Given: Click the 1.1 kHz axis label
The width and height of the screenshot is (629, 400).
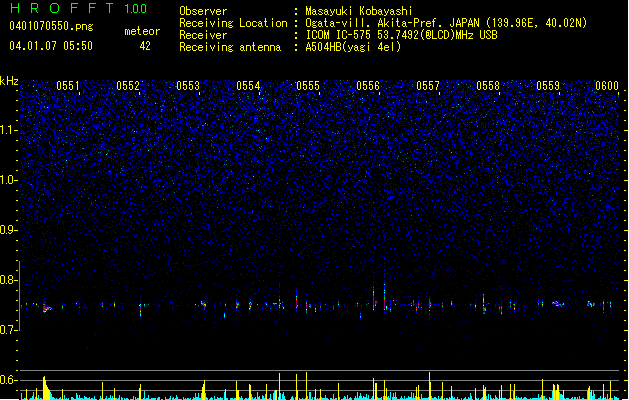Looking at the screenshot, I should 9,130.
